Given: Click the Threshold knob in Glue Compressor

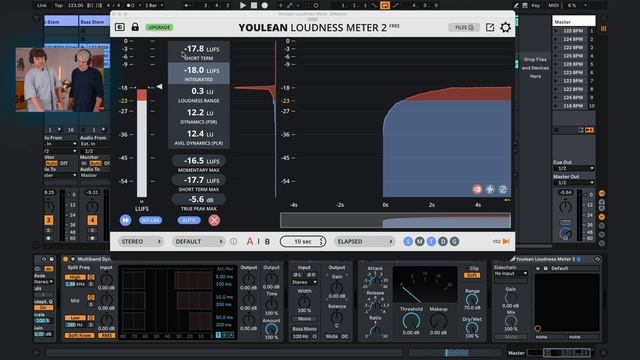Looking at the screenshot, I should (x=411, y=321).
